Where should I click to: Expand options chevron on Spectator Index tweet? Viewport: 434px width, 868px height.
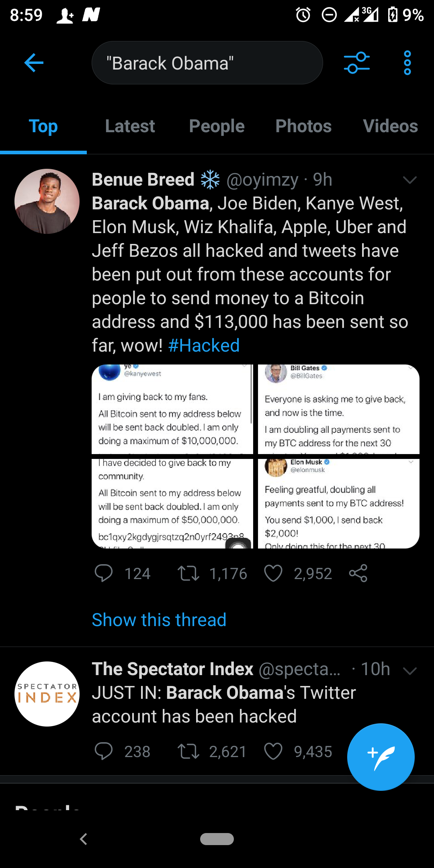pyautogui.click(x=409, y=671)
